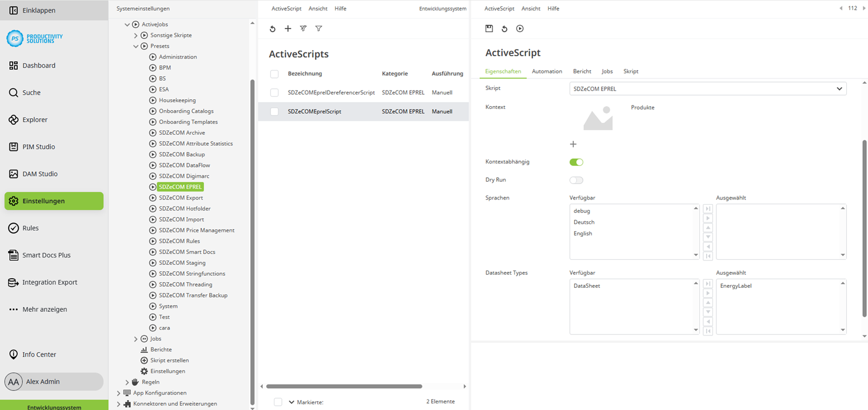Refresh the ActiveScripts list
Image resolution: width=868 pixels, height=410 pixels.
pyautogui.click(x=273, y=28)
